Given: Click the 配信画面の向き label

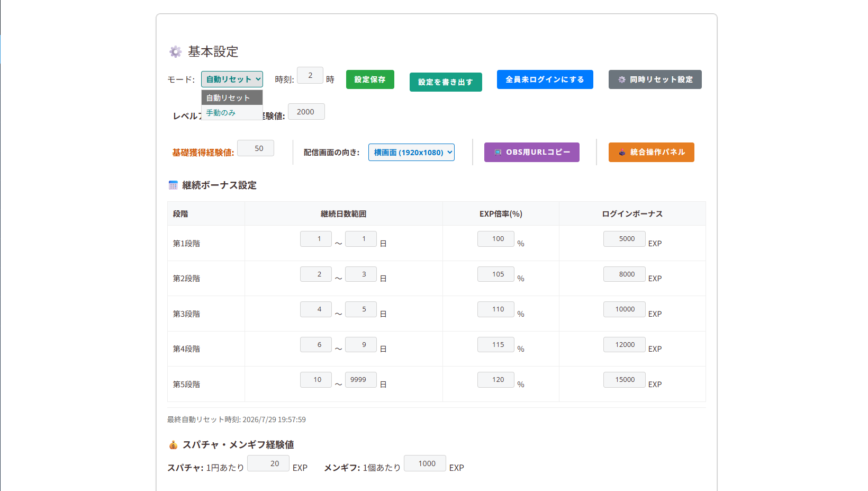Looking at the screenshot, I should (332, 153).
